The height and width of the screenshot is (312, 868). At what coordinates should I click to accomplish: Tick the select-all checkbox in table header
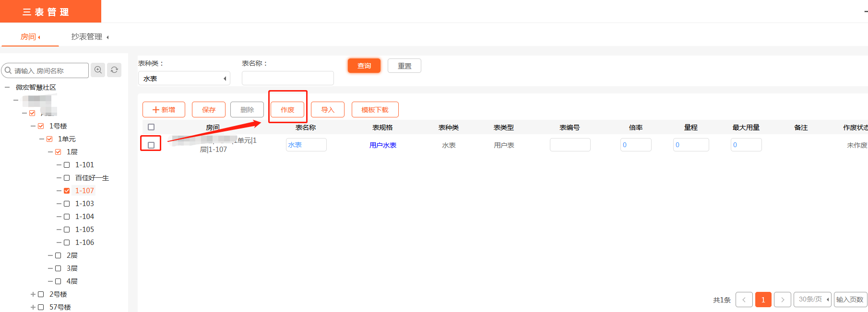pyautogui.click(x=151, y=127)
